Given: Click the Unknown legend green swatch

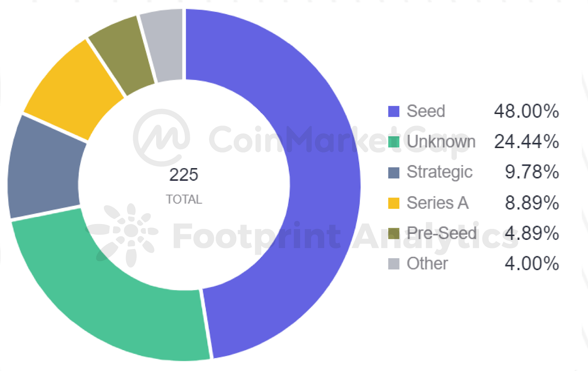Looking at the screenshot, I should click(x=394, y=142).
